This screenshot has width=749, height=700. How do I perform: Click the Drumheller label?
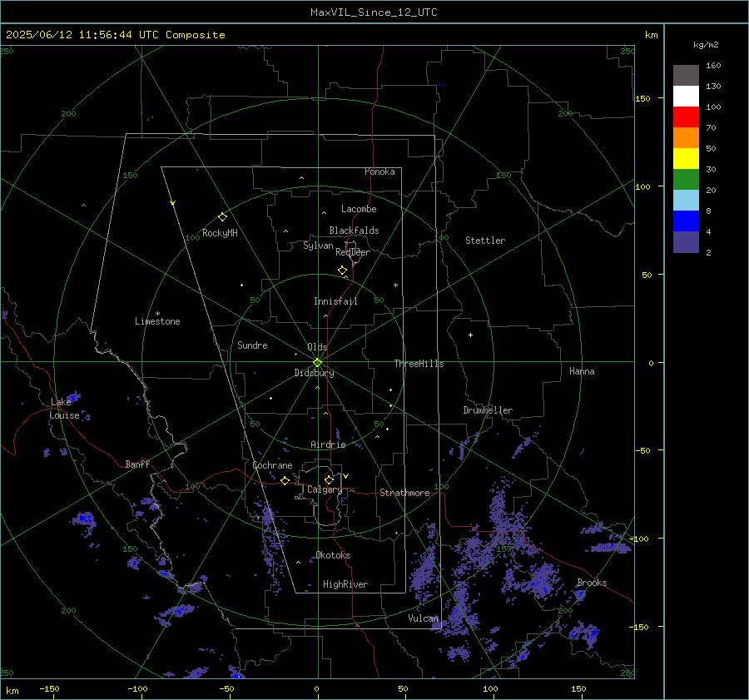tap(488, 410)
